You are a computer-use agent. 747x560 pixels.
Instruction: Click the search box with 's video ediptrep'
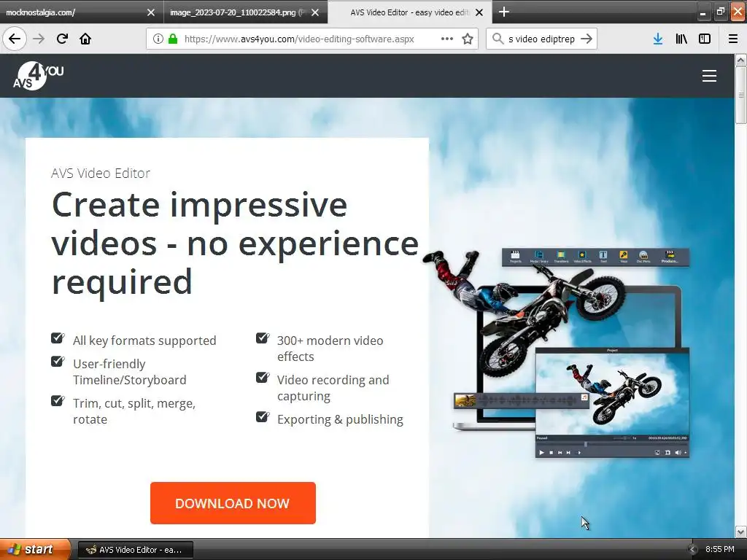(541, 39)
